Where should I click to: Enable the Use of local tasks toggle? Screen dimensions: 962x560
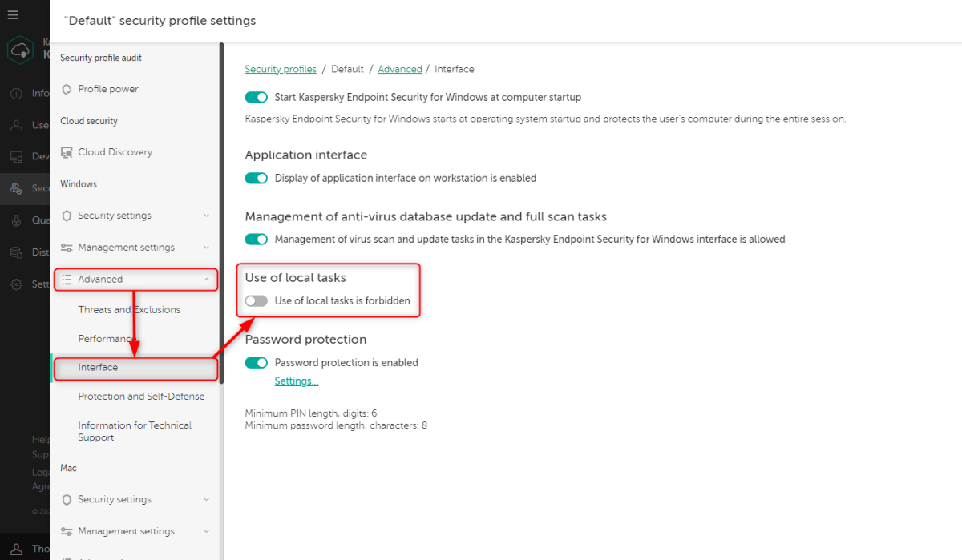click(257, 301)
